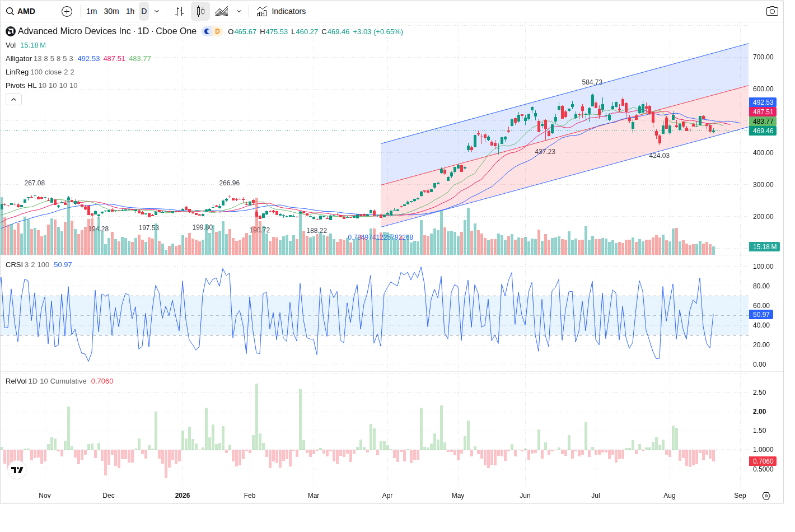This screenshot has height=532, width=795.
Task: Select the 30m interval
Action: pyautogui.click(x=111, y=11)
